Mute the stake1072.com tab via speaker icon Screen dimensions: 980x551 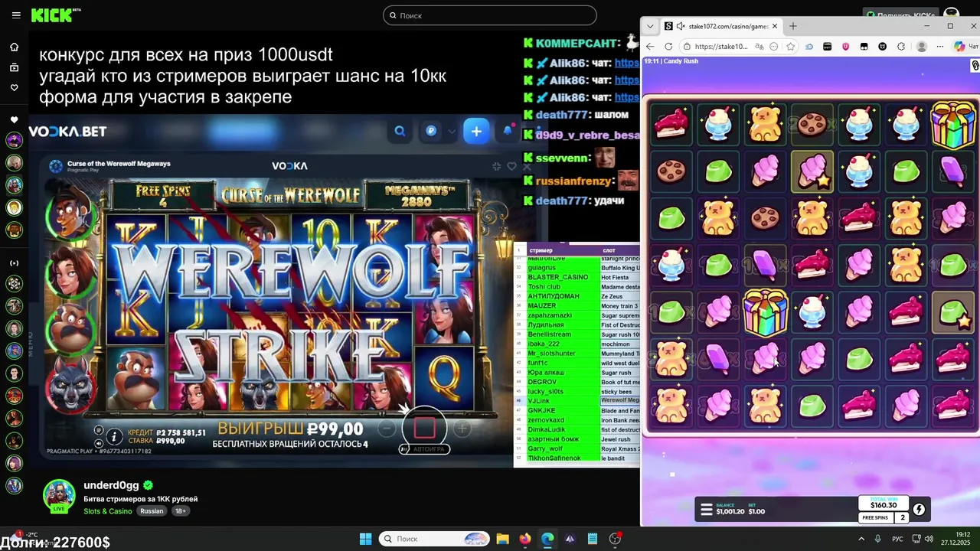tap(680, 26)
